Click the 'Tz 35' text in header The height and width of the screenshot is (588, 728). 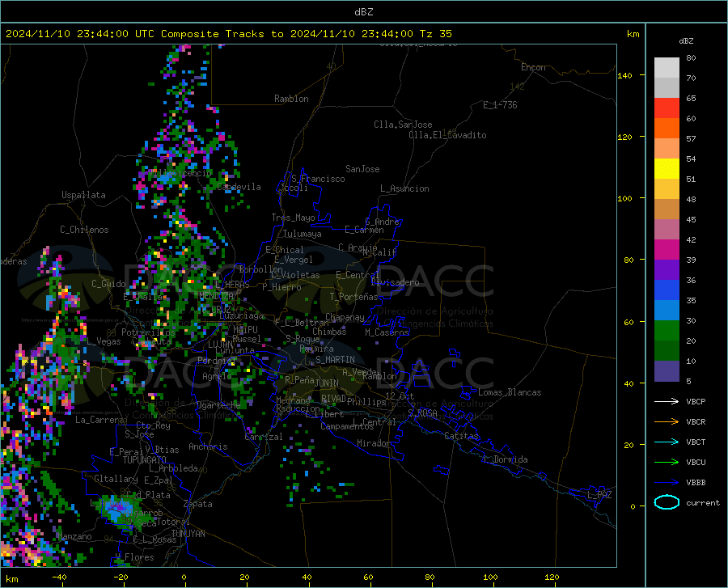pos(436,34)
